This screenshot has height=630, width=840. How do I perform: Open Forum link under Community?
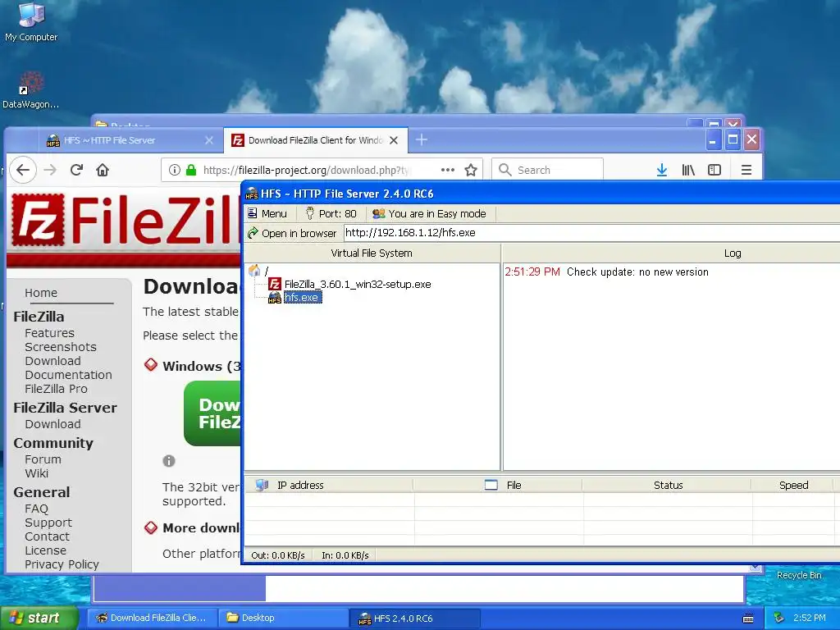pos(43,459)
